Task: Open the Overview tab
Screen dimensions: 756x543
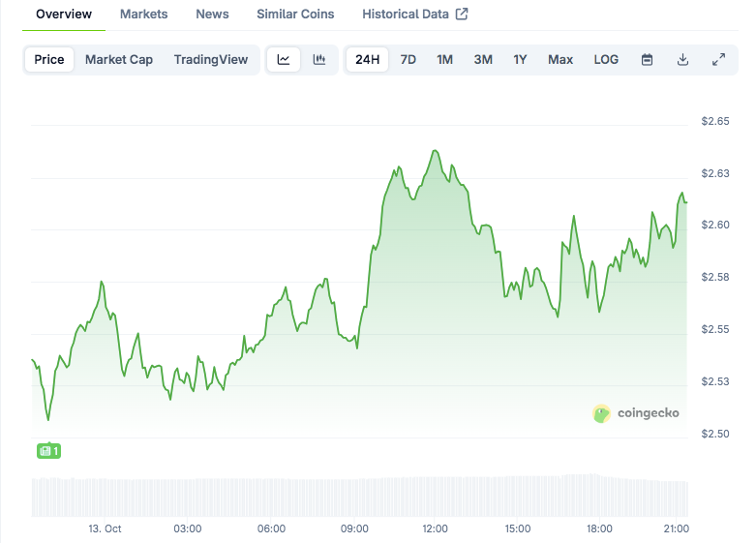Action: (64, 15)
